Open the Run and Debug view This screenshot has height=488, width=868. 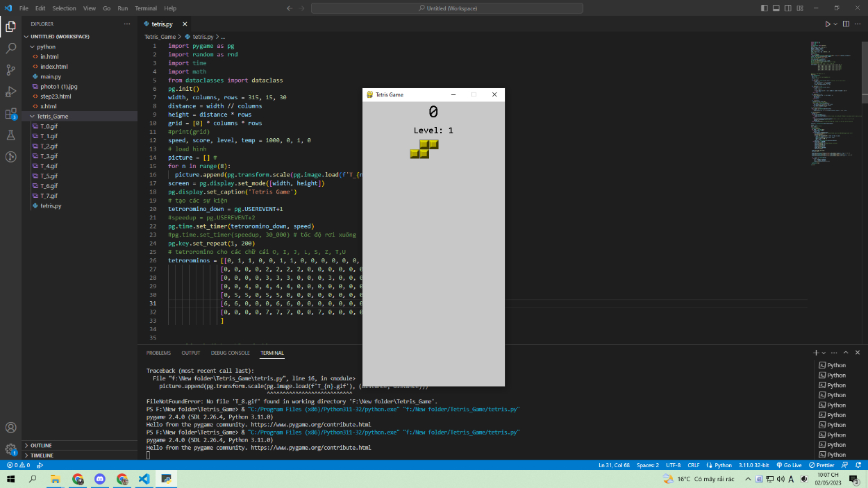point(10,92)
